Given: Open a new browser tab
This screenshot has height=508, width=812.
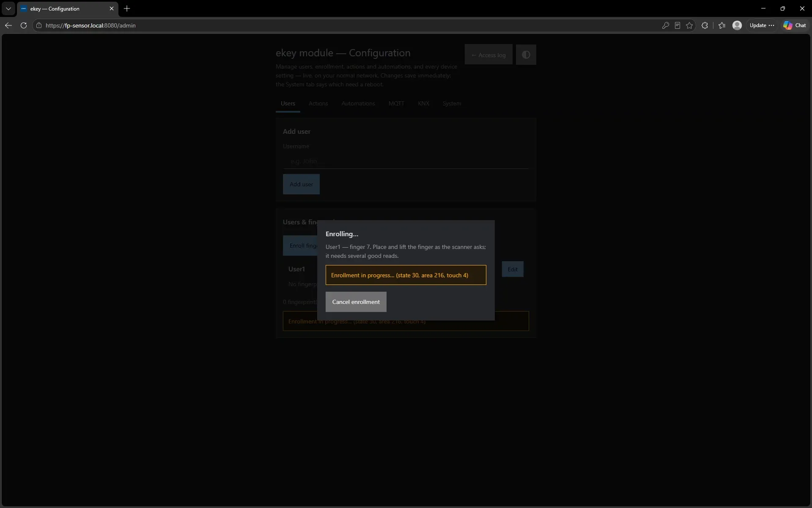Looking at the screenshot, I should pyautogui.click(x=127, y=8).
